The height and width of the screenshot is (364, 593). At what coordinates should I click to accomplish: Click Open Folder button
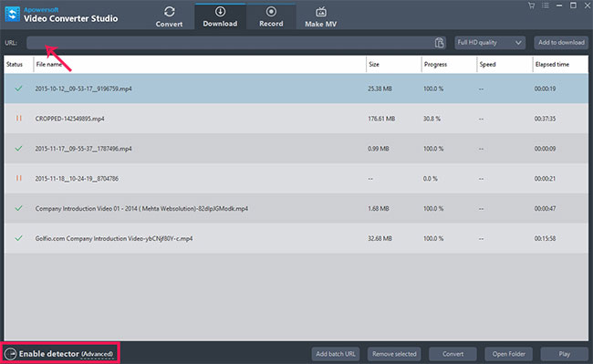(509, 354)
